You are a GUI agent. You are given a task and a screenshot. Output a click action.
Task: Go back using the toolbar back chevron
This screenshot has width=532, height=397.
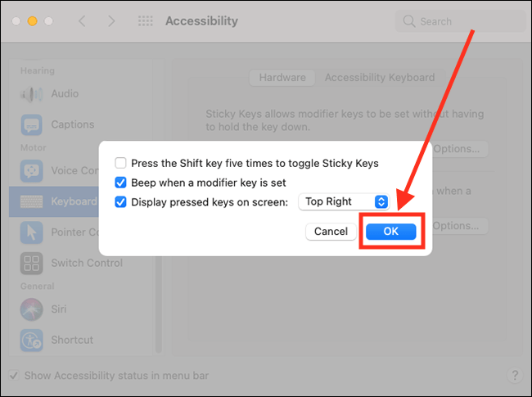[x=82, y=21]
